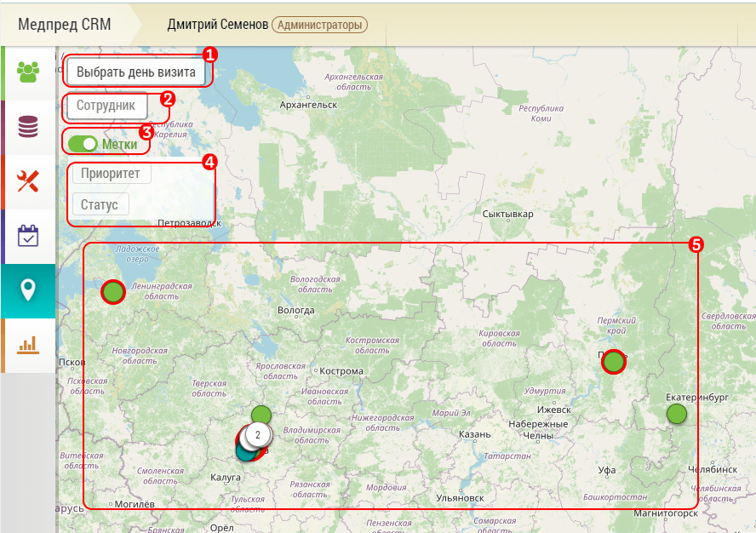The height and width of the screenshot is (533, 756).
Task: Open the calendar checkmark icon in sidebar
Action: (x=28, y=236)
